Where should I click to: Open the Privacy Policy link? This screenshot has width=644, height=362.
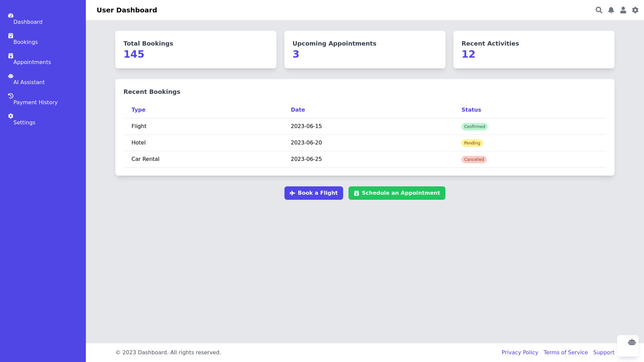pos(520,352)
